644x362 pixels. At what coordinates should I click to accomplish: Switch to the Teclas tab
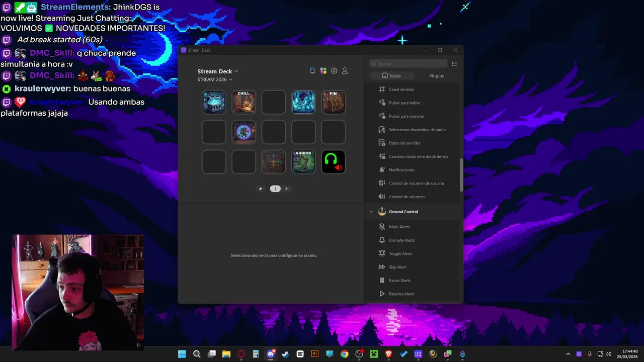coord(391,76)
